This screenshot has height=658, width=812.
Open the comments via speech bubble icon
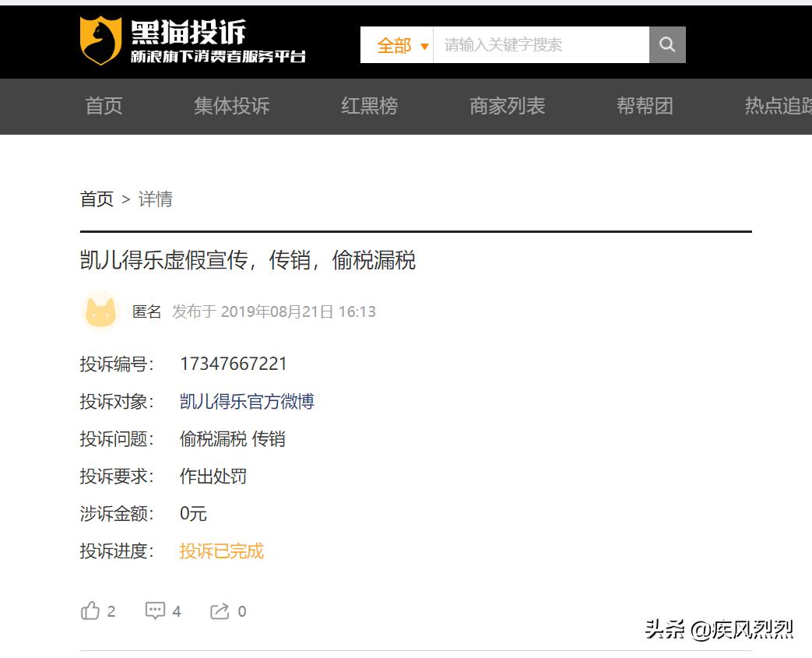(x=155, y=610)
